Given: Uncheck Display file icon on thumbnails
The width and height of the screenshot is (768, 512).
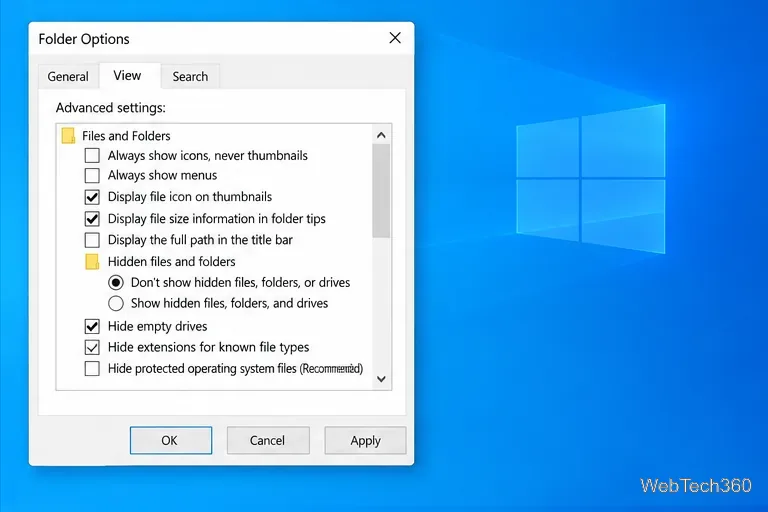Looking at the screenshot, I should [x=92, y=197].
